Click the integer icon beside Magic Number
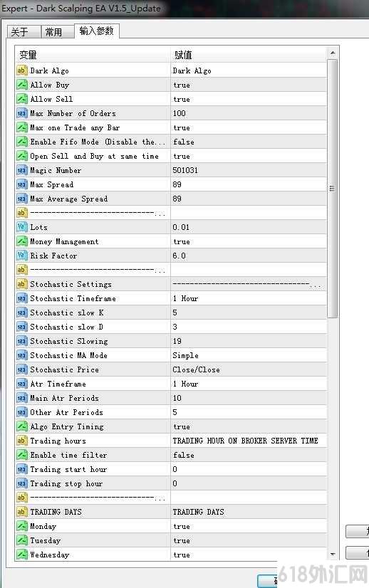Viewport: 369px width, 588px height. click(x=22, y=170)
